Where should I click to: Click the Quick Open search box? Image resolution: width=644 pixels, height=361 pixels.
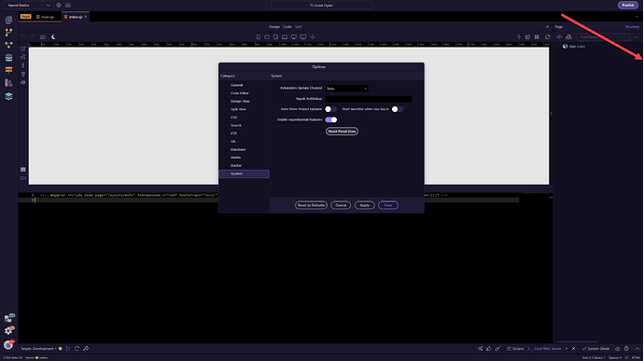coord(321,6)
